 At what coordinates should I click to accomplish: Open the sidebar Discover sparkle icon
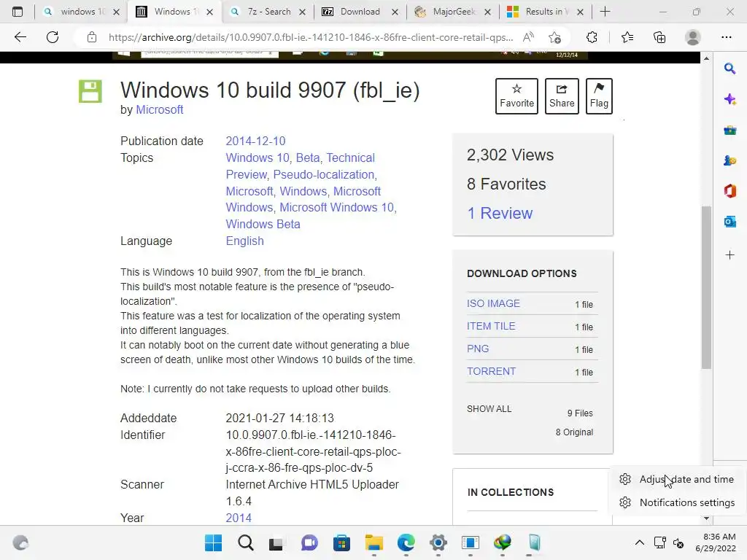click(729, 99)
